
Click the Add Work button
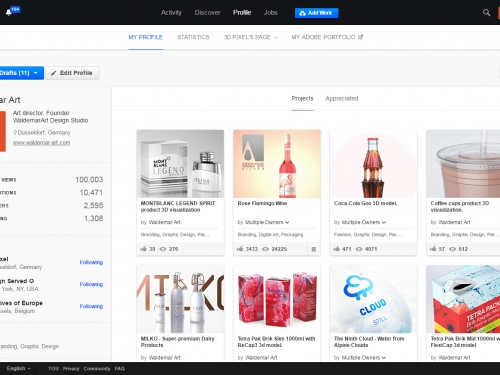pos(316,13)
